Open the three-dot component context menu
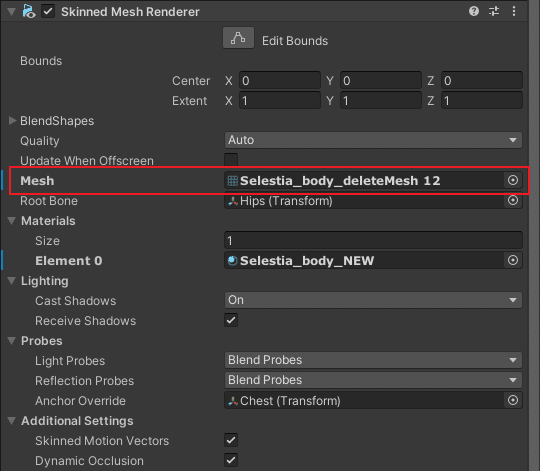 point(514,11)
